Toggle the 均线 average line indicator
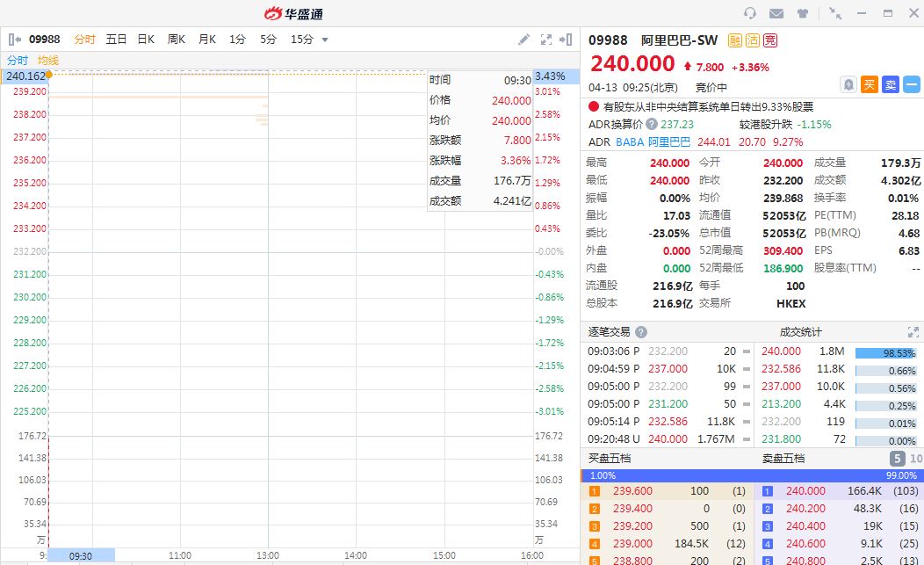 click(48, 61)
